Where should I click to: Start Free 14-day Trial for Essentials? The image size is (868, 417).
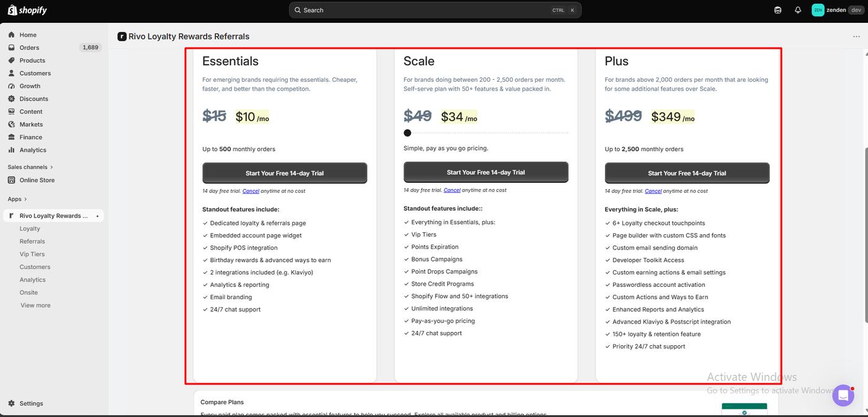pos(285,173)
